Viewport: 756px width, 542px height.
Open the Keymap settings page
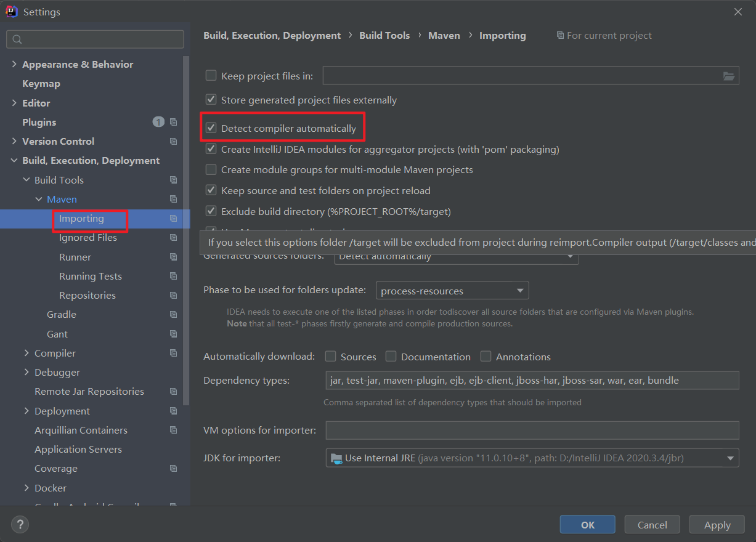(41, 84)
